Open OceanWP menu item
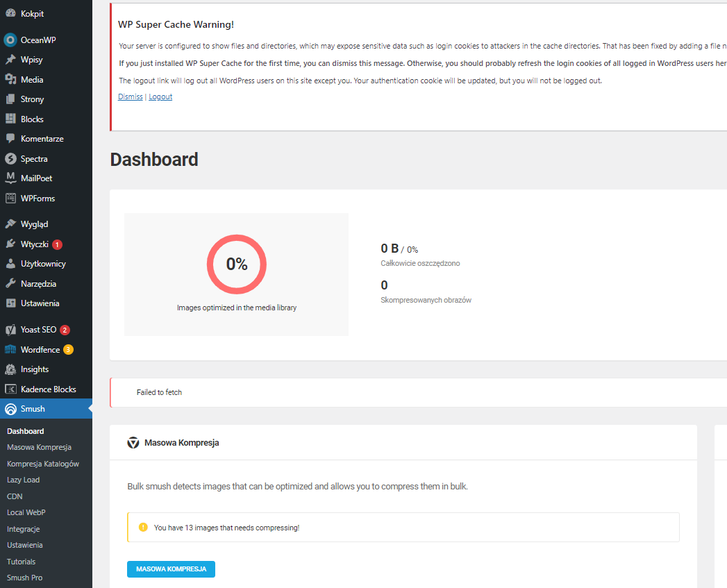Screen dimensions: 727x588 point(38,40)
